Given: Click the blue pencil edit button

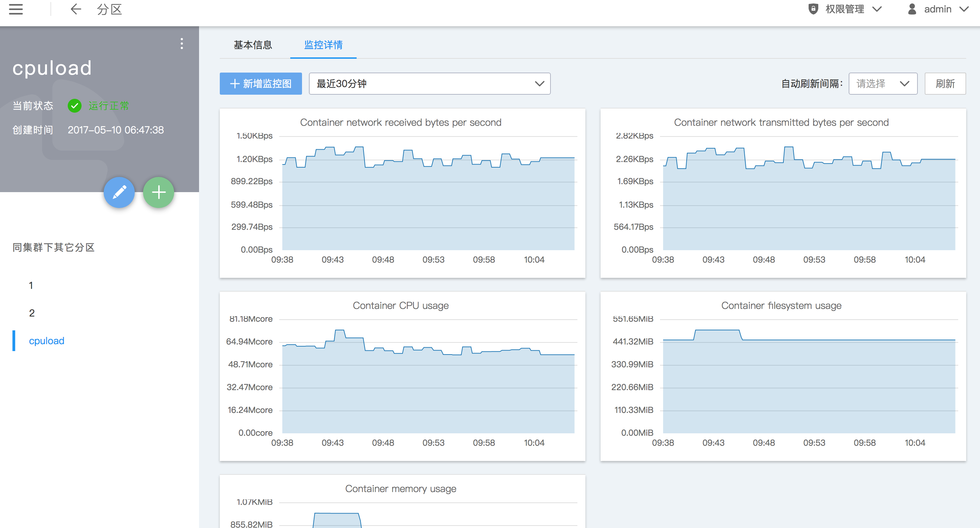Looking at the screenshot, I should click(x=120, y=192).
